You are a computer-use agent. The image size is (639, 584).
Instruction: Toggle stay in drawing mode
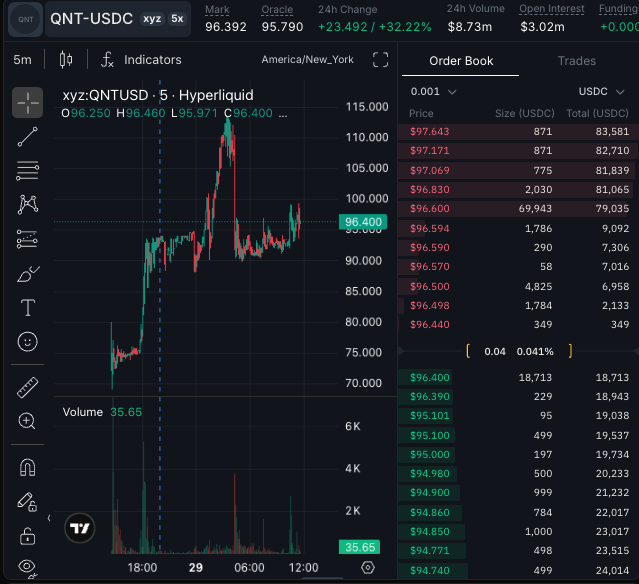pos(27,502)
